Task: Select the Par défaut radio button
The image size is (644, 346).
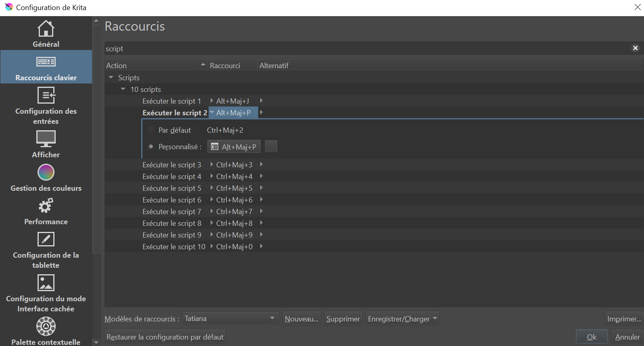Action: [151, 130]
